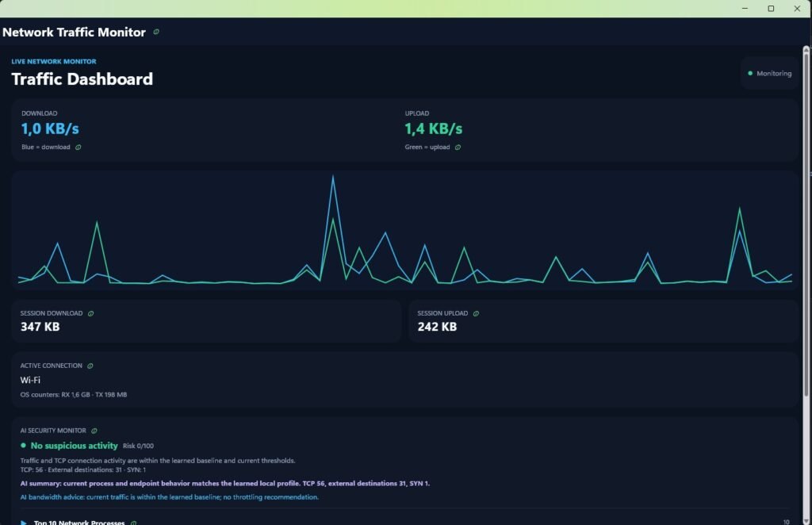Open the link icon beside Session Upload
Image resolution: width=812 pixels, height=525 pixels.
click(476, 313)
